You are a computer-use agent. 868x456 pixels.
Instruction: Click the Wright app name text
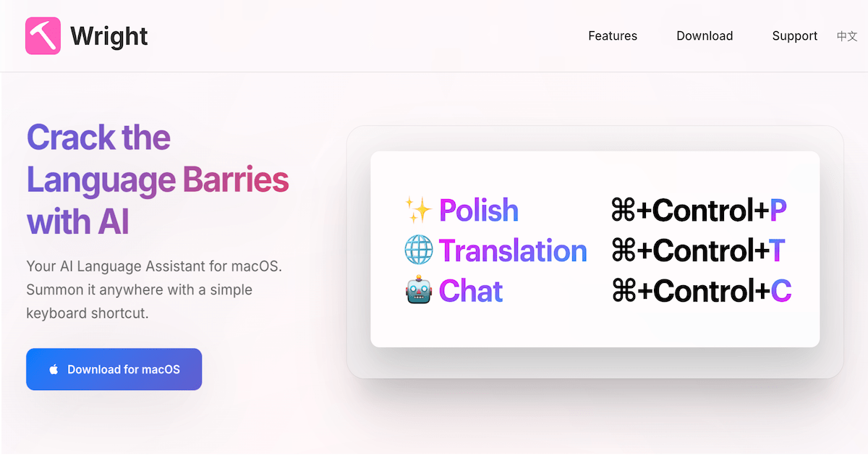pyautogui.click(x=109, y=35)
